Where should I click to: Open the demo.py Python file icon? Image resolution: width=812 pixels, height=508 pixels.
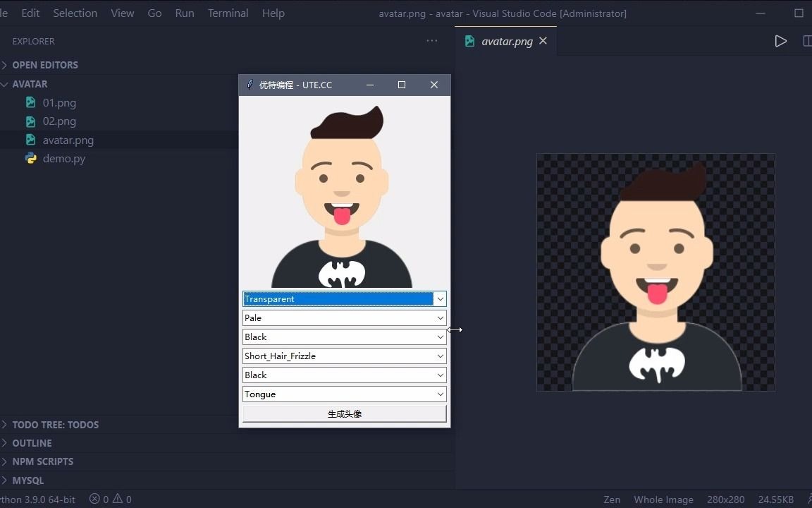[31, 159]
